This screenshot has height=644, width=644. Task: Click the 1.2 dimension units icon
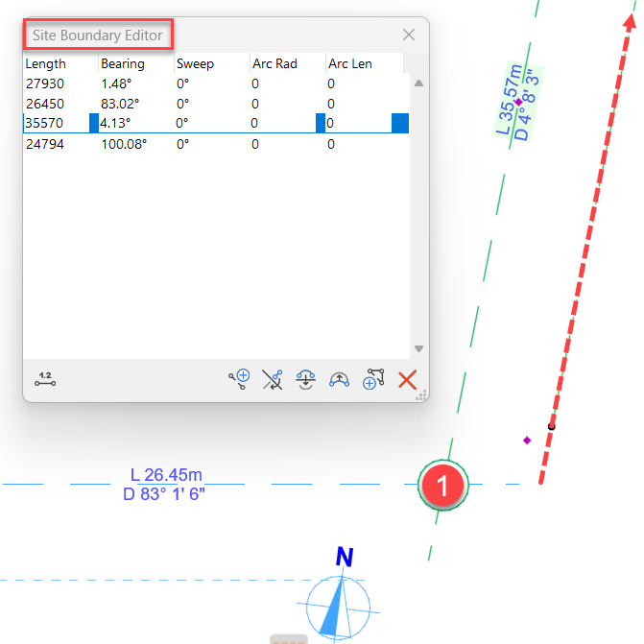[x=45, y=379]
